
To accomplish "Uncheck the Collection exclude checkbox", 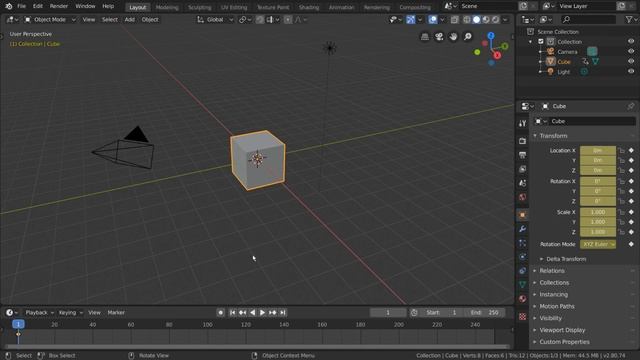I will click(541, 42).
